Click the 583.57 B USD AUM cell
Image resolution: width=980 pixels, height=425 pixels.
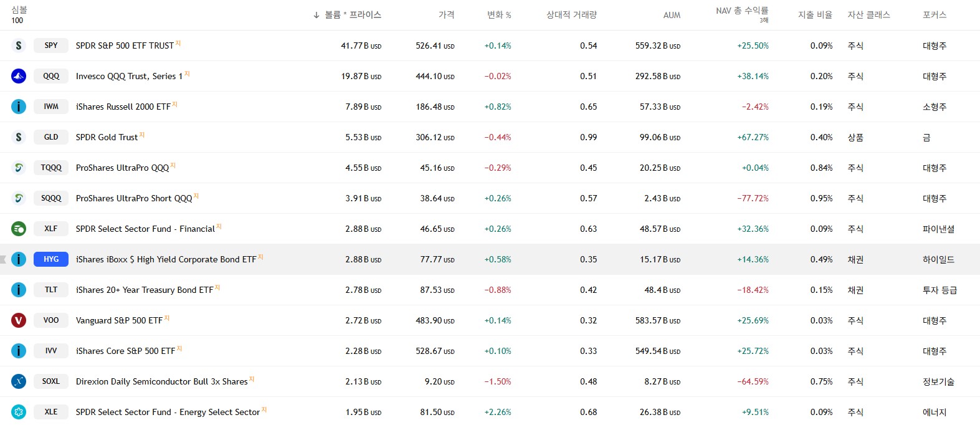tap(658, 320)
